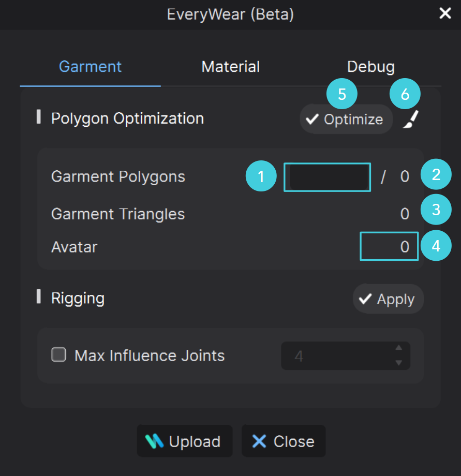
Task: Click the paintbrush icon beside Optimize
Action: point(411,120)
